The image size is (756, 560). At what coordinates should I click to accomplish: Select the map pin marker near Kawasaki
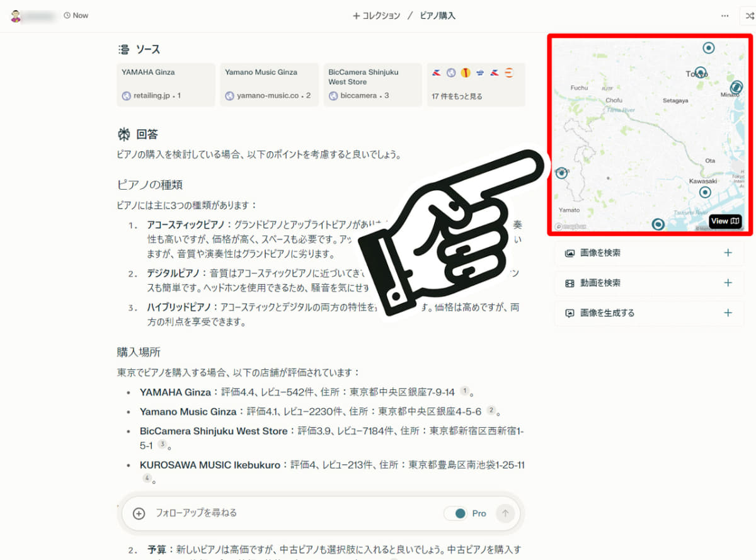click(x=706, y=192)
